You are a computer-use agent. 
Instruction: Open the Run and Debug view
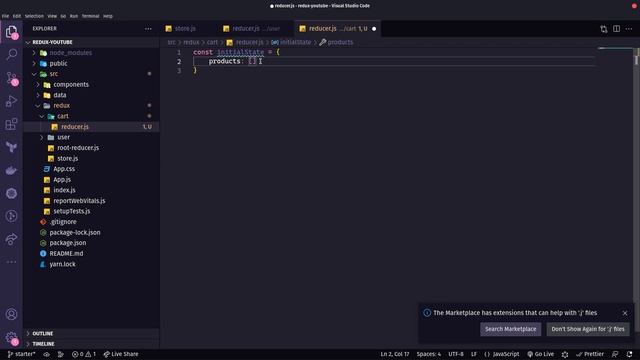pos(11,101)
